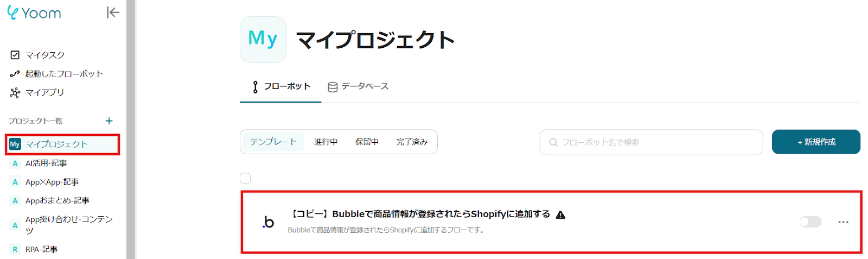Click the Bubble app icon on flowbot
This screenshot has height=259, width=868.
click(x=268, y=222)
